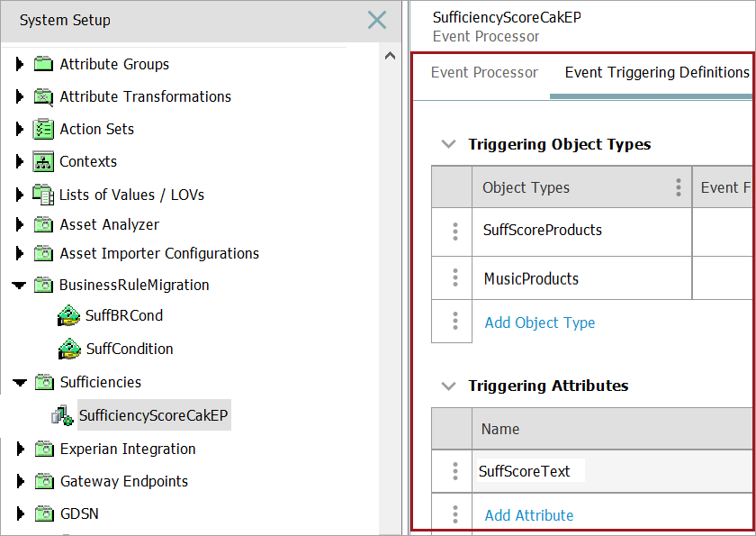
Task: Collapse Triggering Attributes section
Action: [447, 386]
